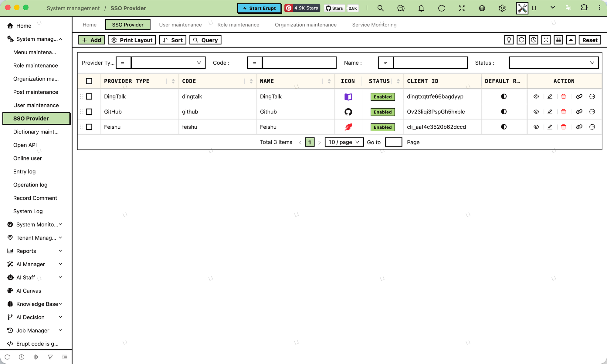Toggle fullscreen icon in top header
The image size is (607, 364).
pyautogui.click(x=462, y=8)
